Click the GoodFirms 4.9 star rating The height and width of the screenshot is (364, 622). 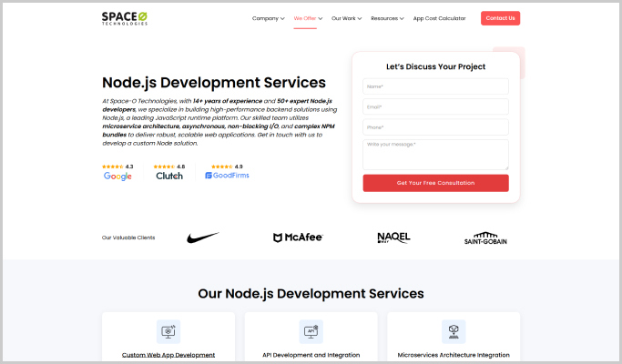(227, 167)
